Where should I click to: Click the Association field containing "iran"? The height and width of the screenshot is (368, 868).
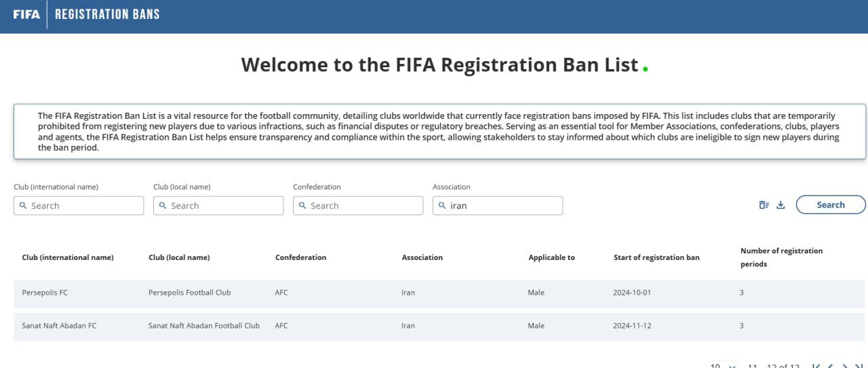(x=504, y=206)
